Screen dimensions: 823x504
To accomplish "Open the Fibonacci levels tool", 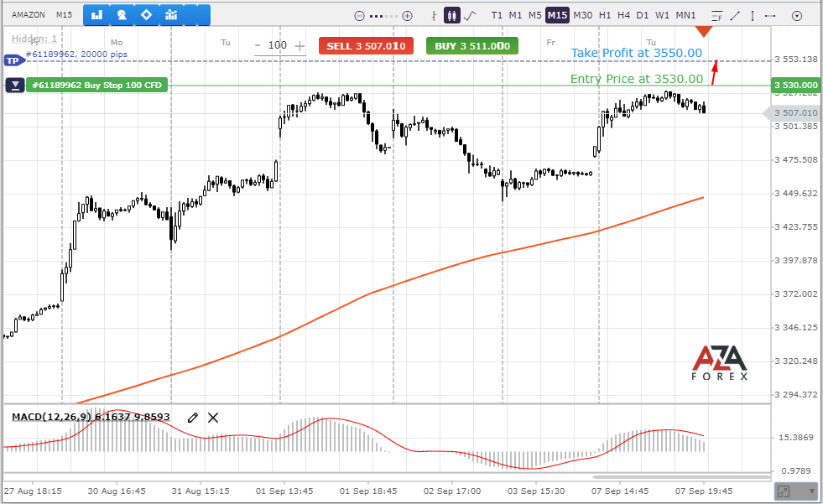I will tap(717, 16).
